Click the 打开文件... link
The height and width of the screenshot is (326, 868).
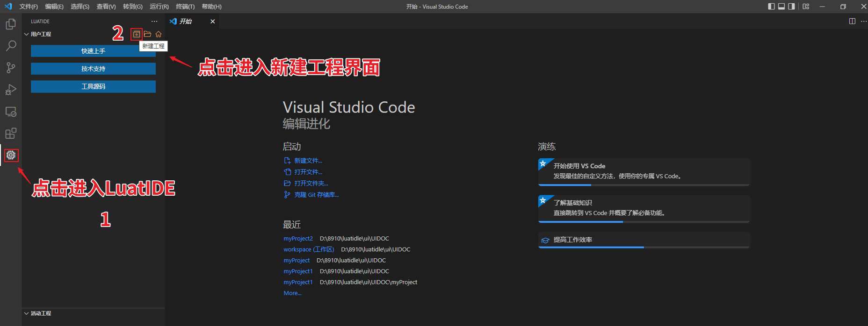click(x=308, y=172)
